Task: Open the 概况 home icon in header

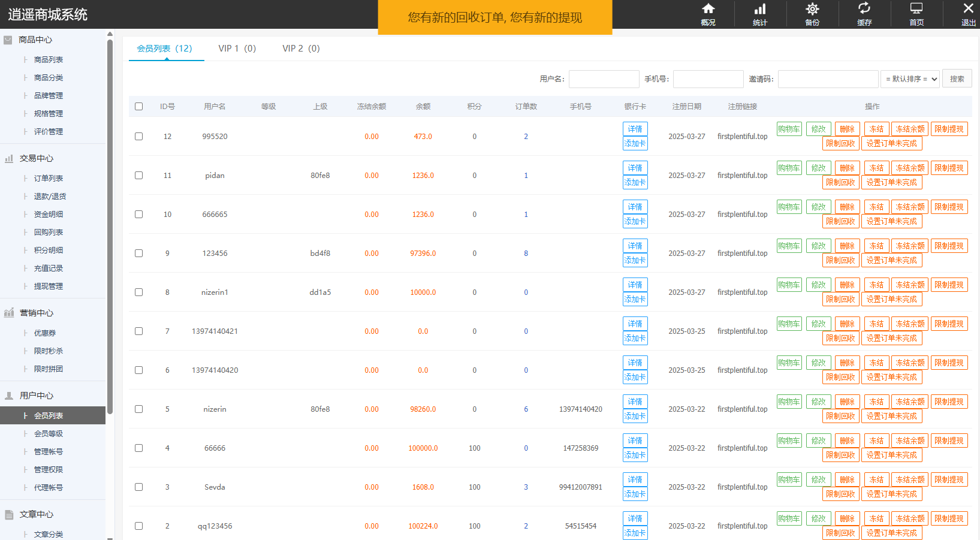Action: pos(708,9)
